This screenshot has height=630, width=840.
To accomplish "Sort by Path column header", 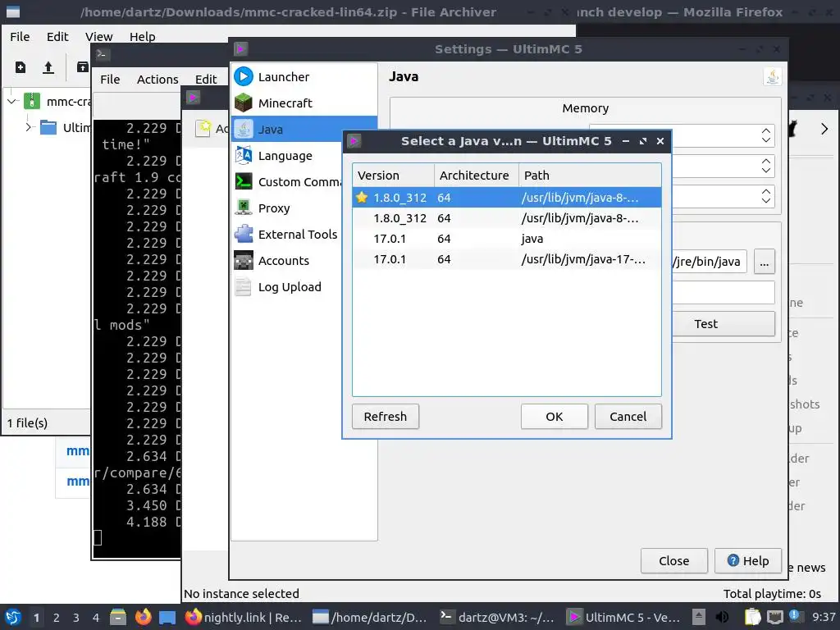I will point(590,176).
